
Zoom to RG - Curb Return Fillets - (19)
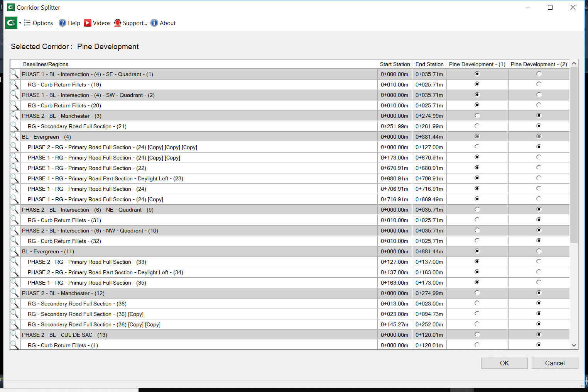tap(15, 84)
